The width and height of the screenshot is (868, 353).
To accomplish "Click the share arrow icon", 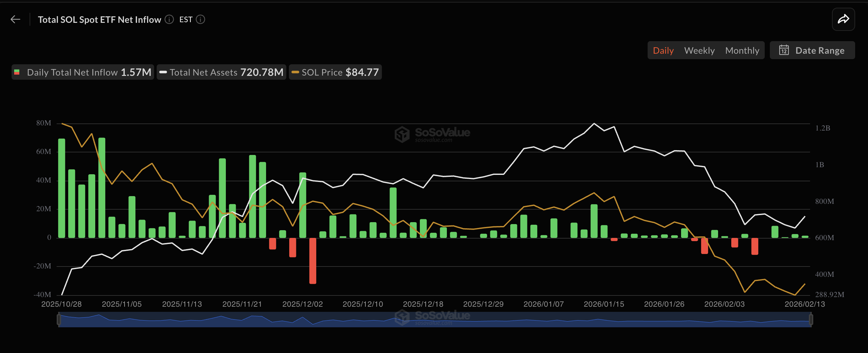I will tap(843, 20).
